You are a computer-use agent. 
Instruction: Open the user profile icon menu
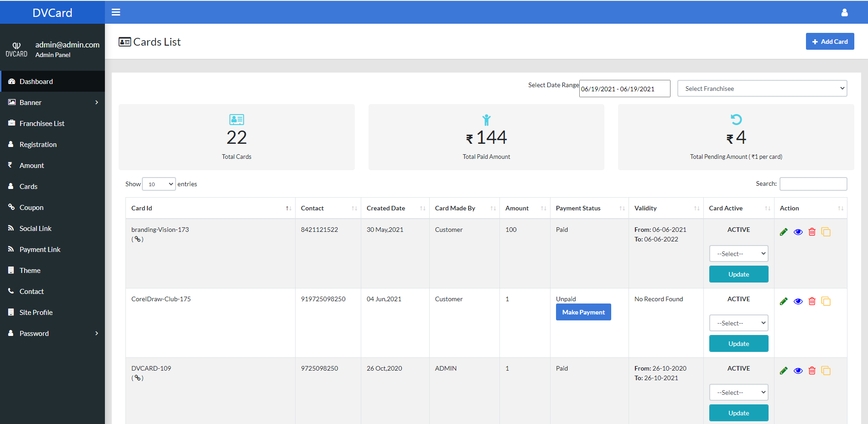pos(844,12)
